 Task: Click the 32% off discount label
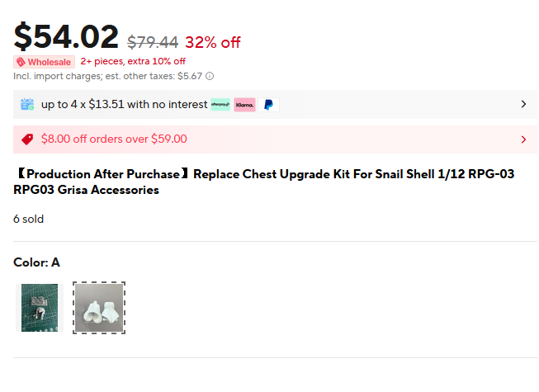pyautogui.click(x=213, y=43)
